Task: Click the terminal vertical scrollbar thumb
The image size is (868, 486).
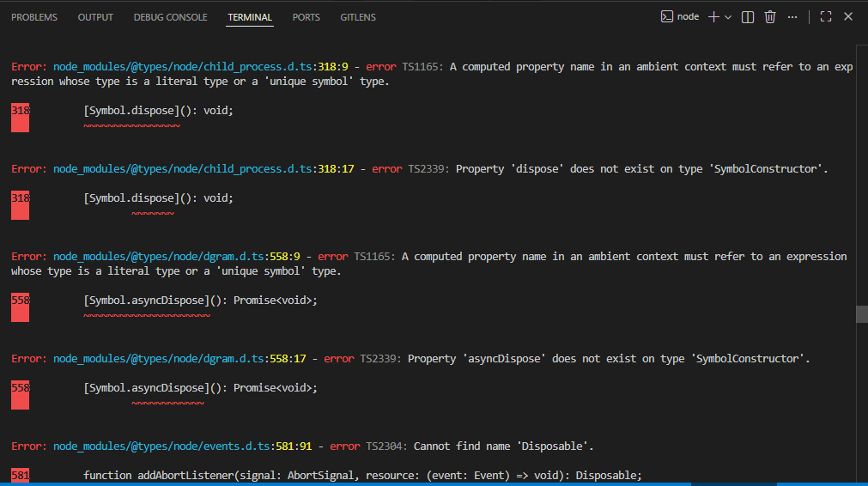Action: click(861, 313)
